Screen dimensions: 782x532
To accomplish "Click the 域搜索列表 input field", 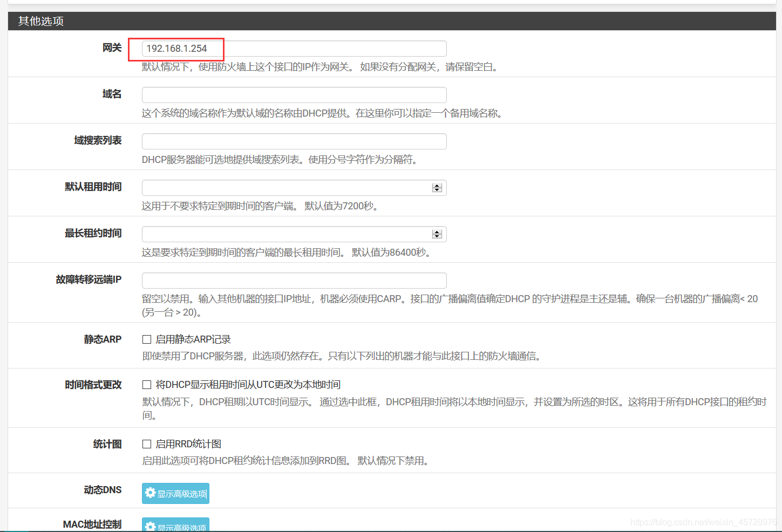I will point(294,141).
